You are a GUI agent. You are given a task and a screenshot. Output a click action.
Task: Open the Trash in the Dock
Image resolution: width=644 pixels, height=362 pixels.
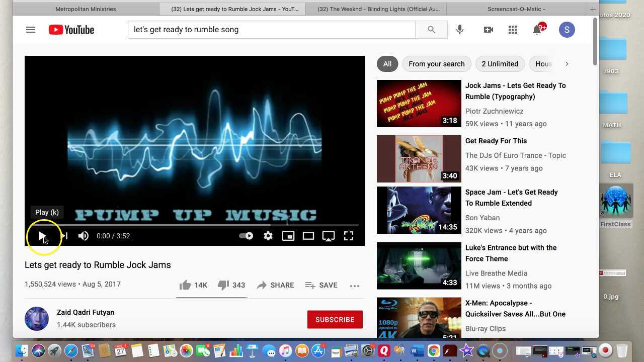(622, 350)
